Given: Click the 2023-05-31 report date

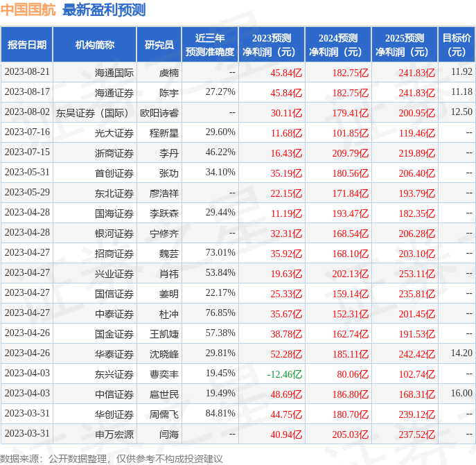Looking at the screenshot, I should click(27, 172).
